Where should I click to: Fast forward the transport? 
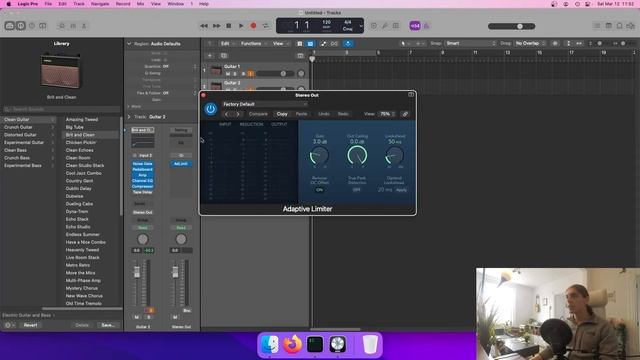pos(216,26)
